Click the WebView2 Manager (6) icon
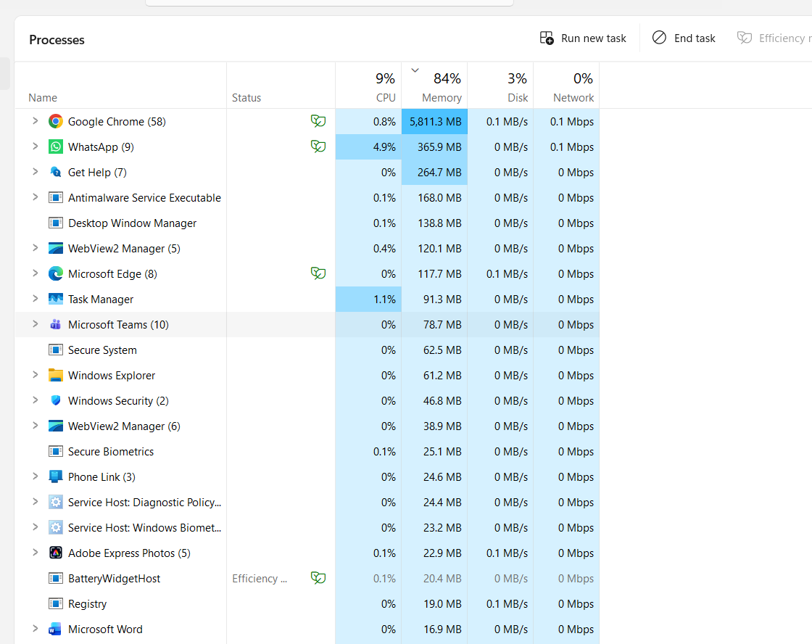Image resolution: width=812 pixels, height=644 pixels. [x=55, y=426]
